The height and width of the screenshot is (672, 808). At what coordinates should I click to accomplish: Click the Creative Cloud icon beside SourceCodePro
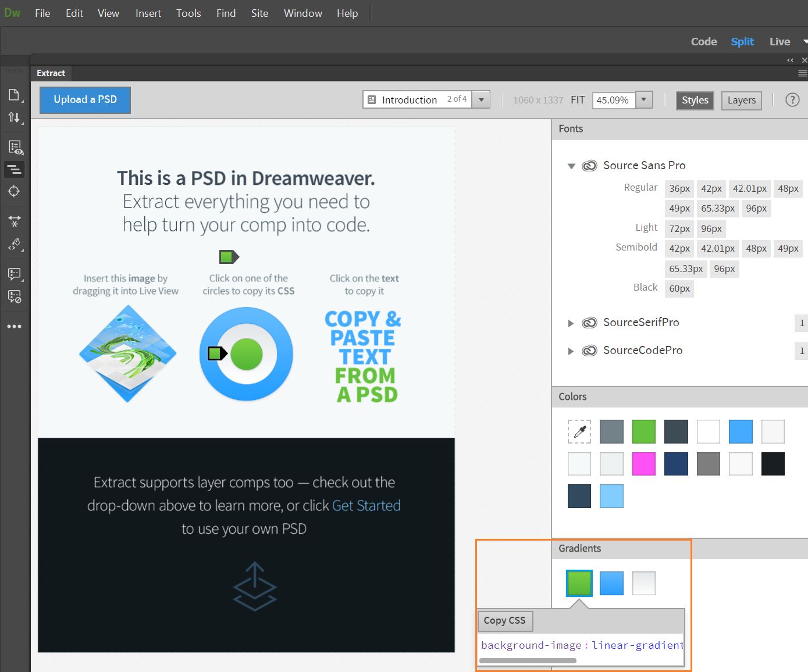tap(589, 351)
